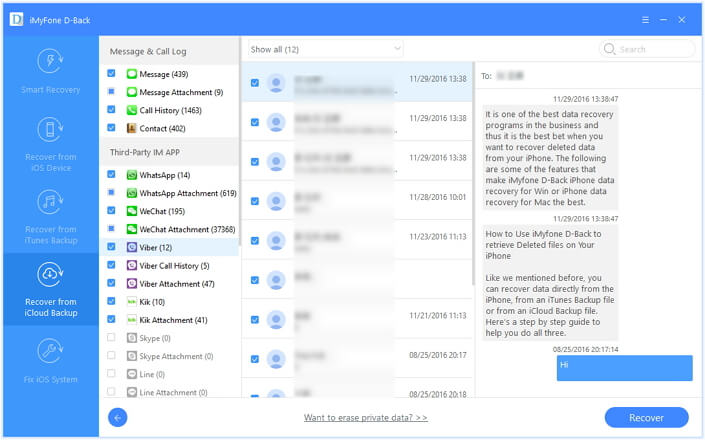The image size is (705, 440).
Task: Uncheck the Message (439) checkbox
Action: 111,73
